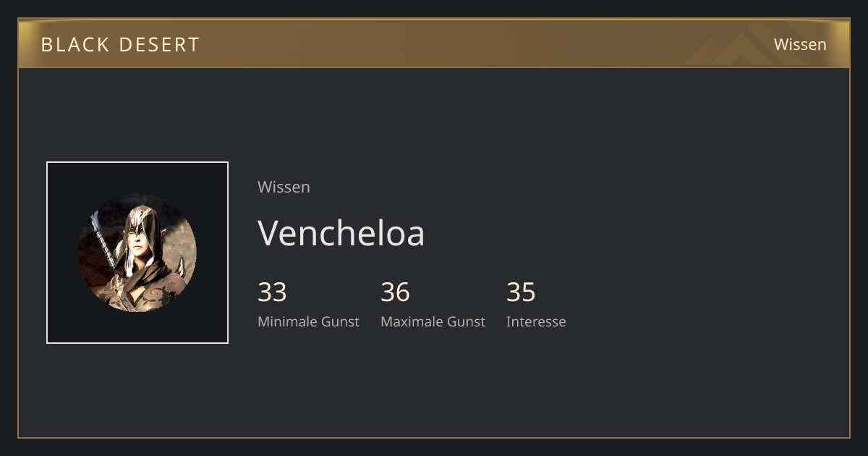Screen dimensions: 868x456
Task: Click the BLACK DESERT title text
Action: tap(120, 44)
